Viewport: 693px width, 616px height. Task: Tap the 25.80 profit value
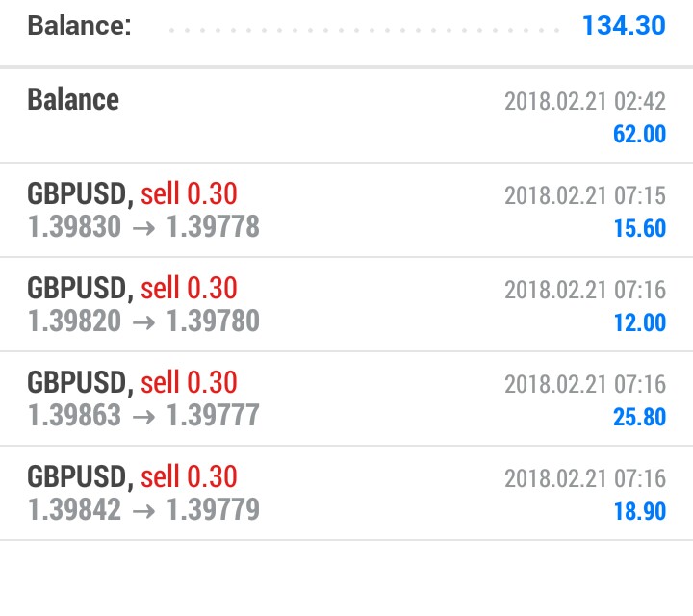coord(639,417)
